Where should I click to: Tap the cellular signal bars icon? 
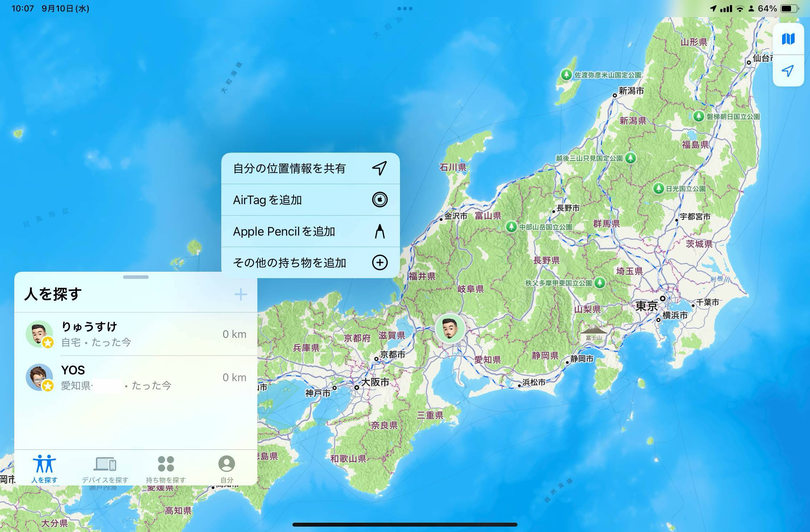726,8
